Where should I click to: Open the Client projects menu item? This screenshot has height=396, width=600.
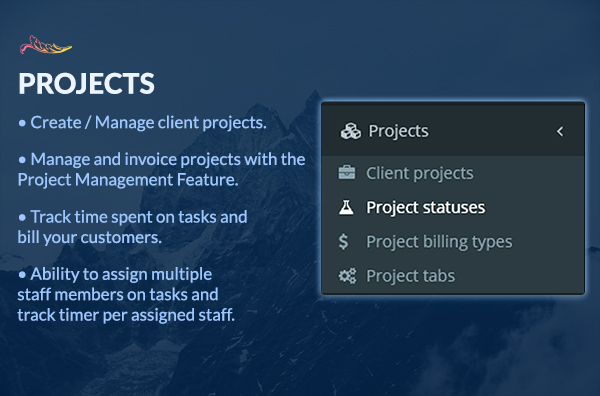click(453, 173)
